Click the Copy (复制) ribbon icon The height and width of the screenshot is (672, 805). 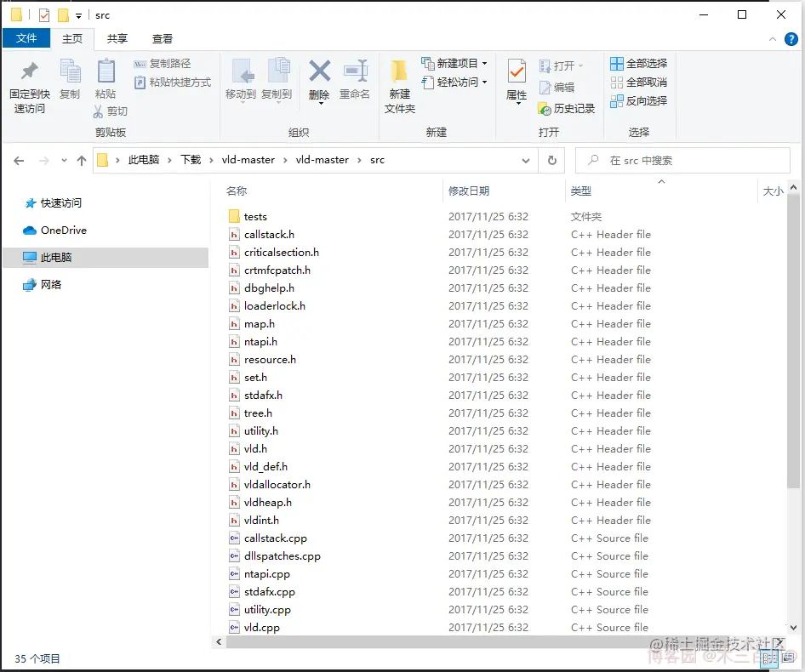(x=70, y=71)
